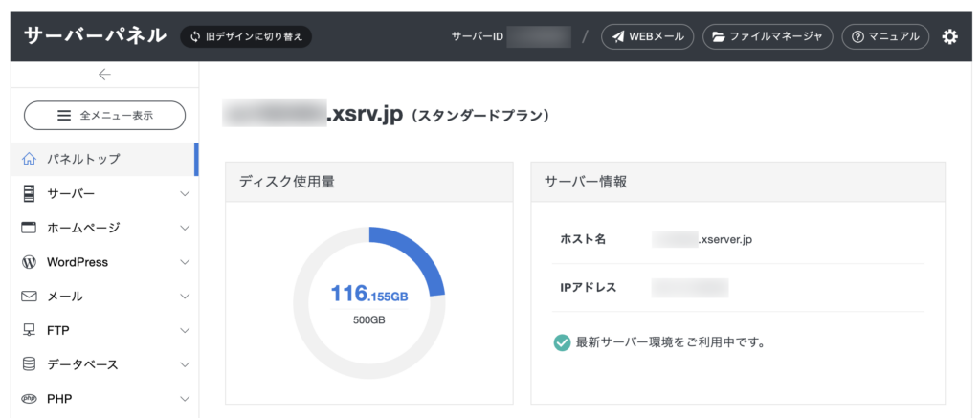The image size is (980, 418).
Task: Collapse sidebar with the left arrow
Action: point(104,75)
